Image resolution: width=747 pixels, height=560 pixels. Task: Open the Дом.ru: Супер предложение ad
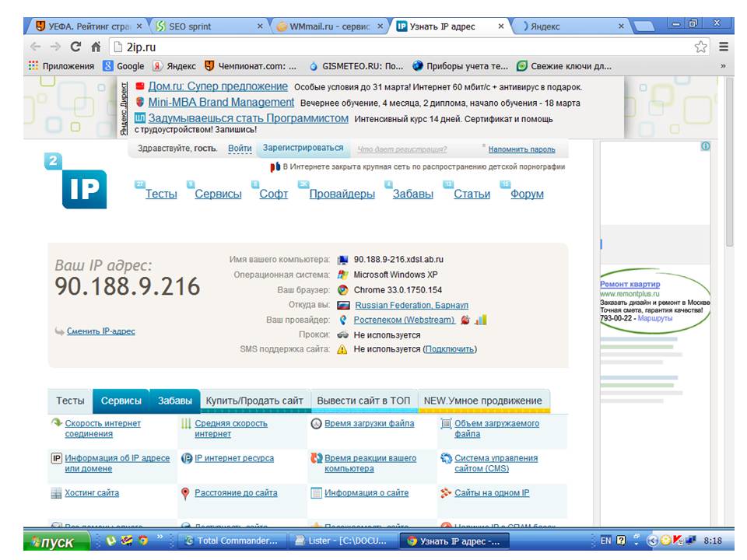218,86
